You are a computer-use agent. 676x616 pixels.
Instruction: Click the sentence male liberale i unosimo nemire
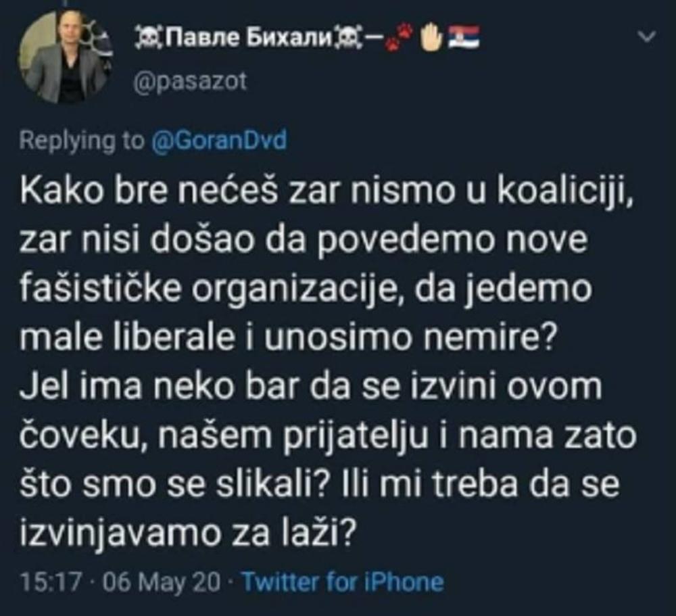click(x=287, y=338)
